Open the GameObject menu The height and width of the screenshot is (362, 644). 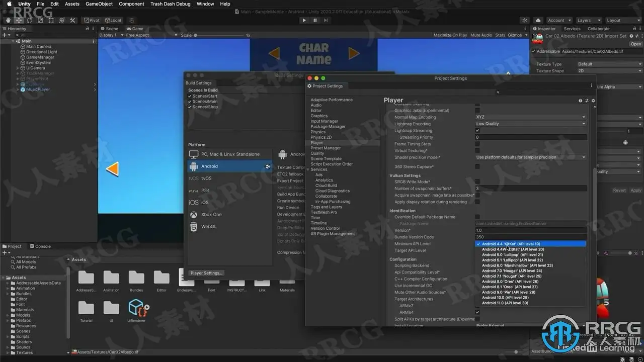coord(99,4)
